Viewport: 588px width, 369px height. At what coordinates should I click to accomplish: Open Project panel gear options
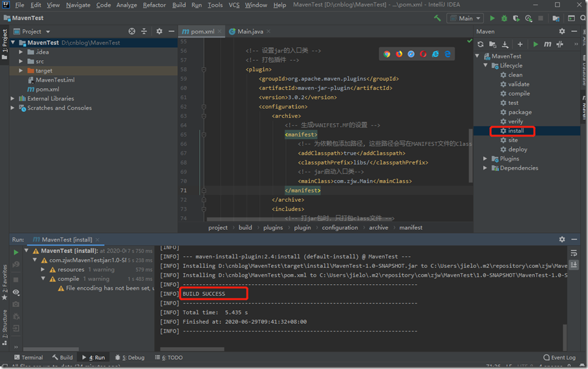tap(159, 31)
